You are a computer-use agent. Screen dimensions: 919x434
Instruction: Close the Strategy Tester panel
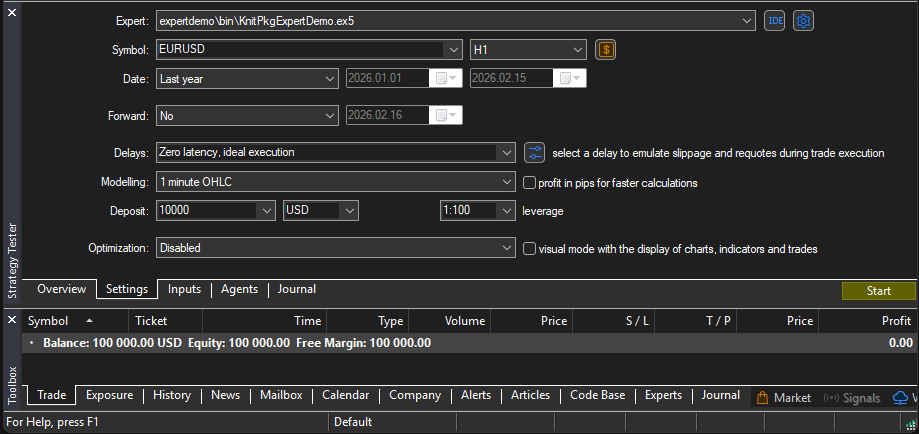tap(12, 12)
